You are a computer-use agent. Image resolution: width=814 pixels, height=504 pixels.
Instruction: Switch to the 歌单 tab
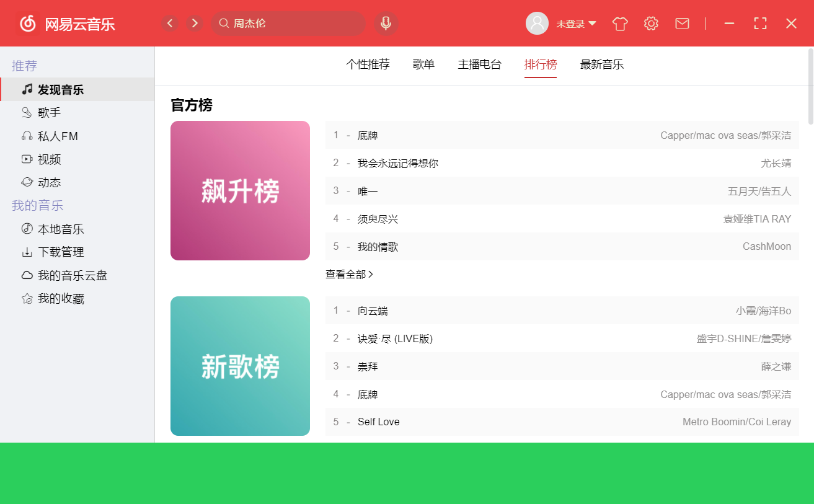pyautogui.click(x=423, y=64)
